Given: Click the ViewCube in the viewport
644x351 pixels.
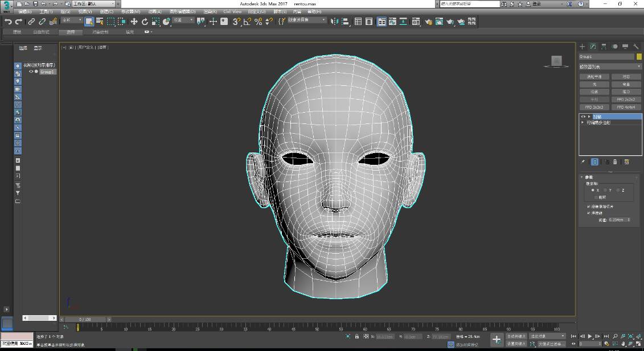Looking at the screenshot, I should pos(556,61).
